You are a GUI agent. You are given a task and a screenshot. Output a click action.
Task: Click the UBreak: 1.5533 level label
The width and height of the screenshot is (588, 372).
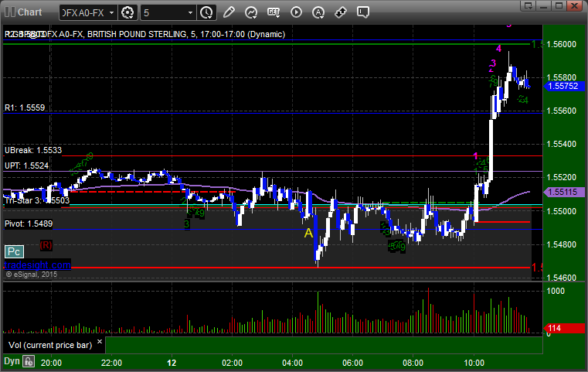click(33, 151)
